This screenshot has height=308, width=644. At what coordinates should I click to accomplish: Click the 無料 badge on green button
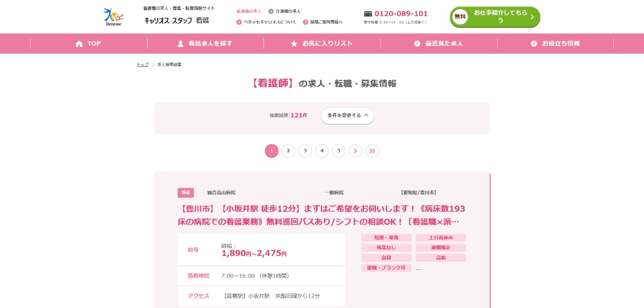click(x=460, y=17)
